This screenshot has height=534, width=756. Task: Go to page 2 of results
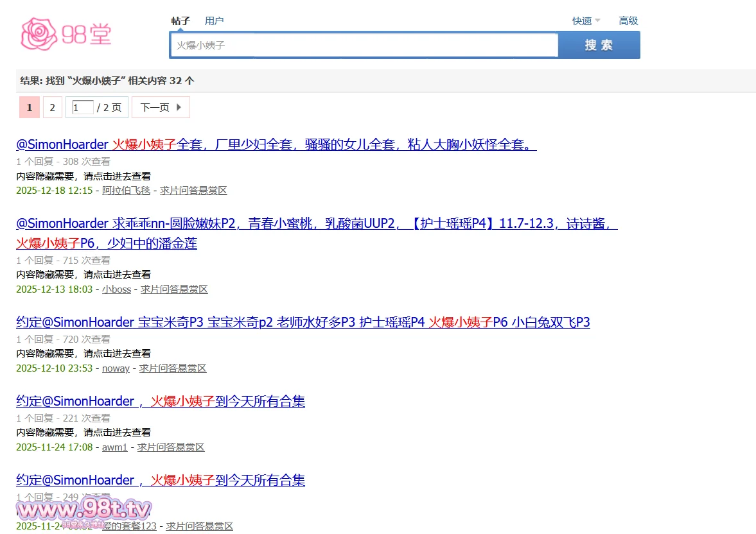coord(53,107)
